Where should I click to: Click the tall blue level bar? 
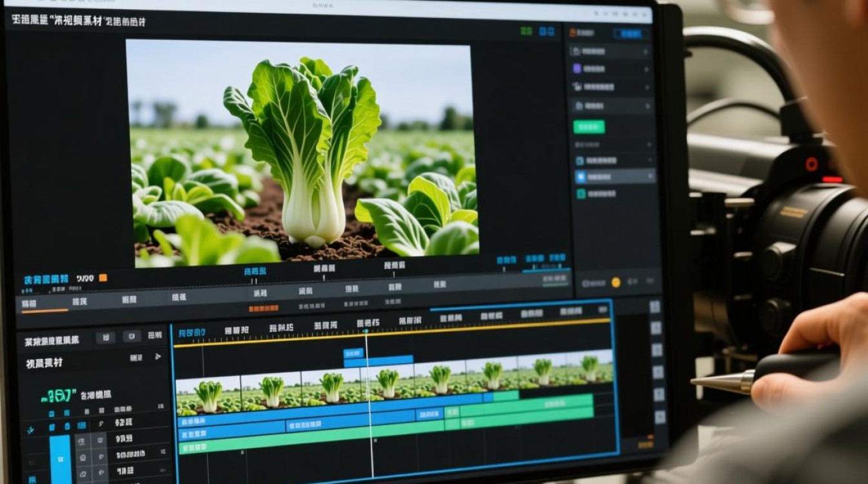60,459
